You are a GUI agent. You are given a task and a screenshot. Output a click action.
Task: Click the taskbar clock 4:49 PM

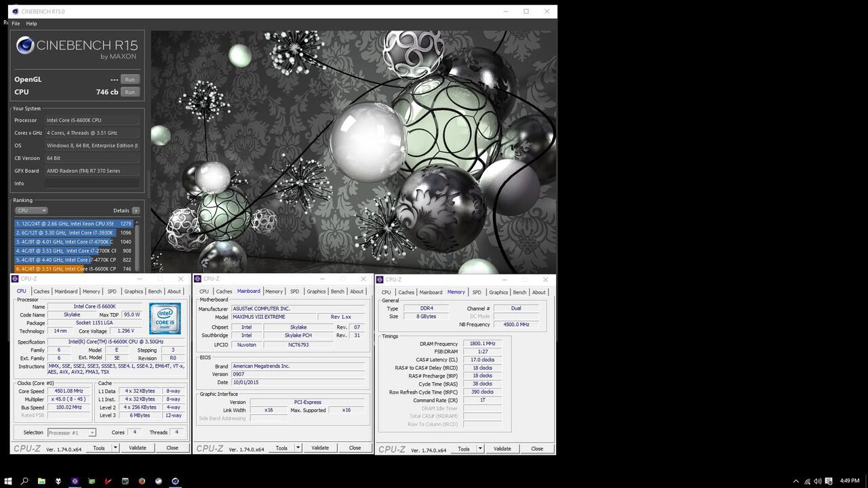(850, 481)
